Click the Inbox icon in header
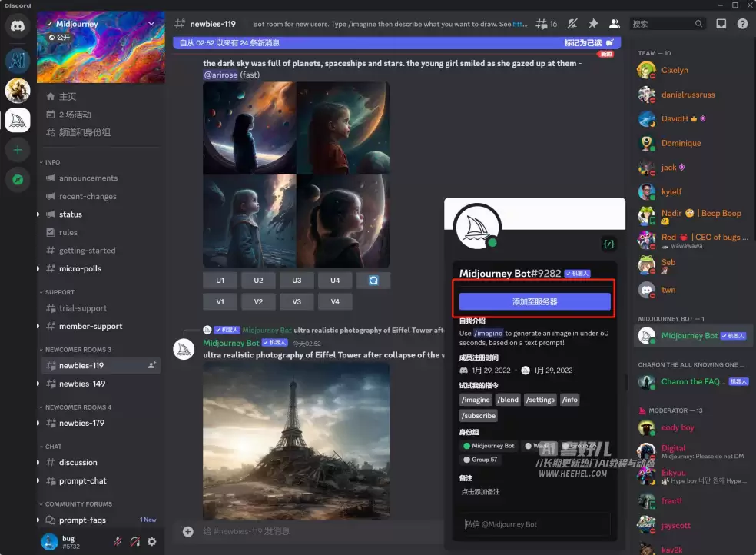The width and height of the screenshot is (756, 555). (721, 24)
